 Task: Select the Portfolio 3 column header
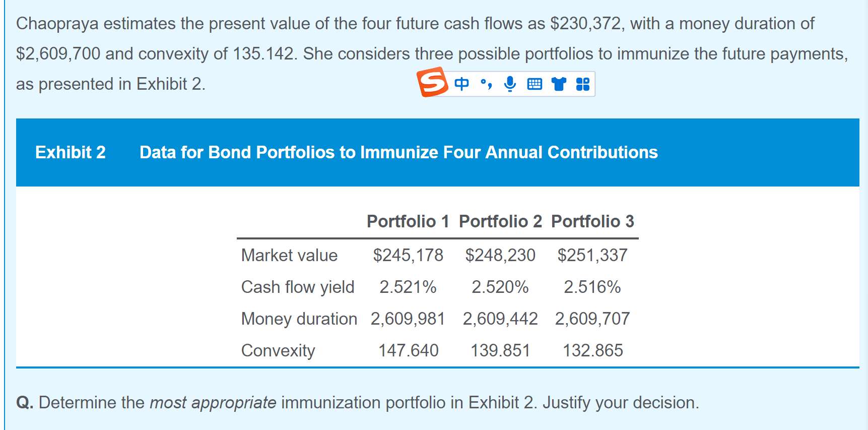[592, 221]
